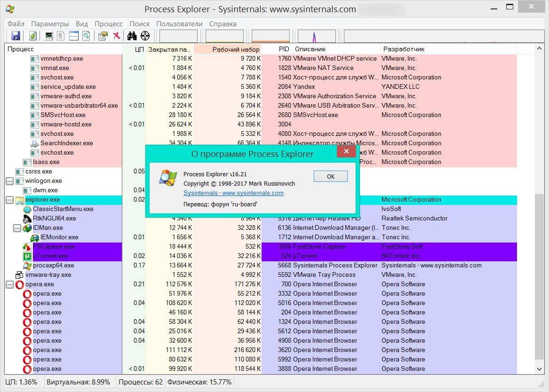Click the Kill Process red X icon
This screenshot has height=392, width=549.
click(116, 36)
